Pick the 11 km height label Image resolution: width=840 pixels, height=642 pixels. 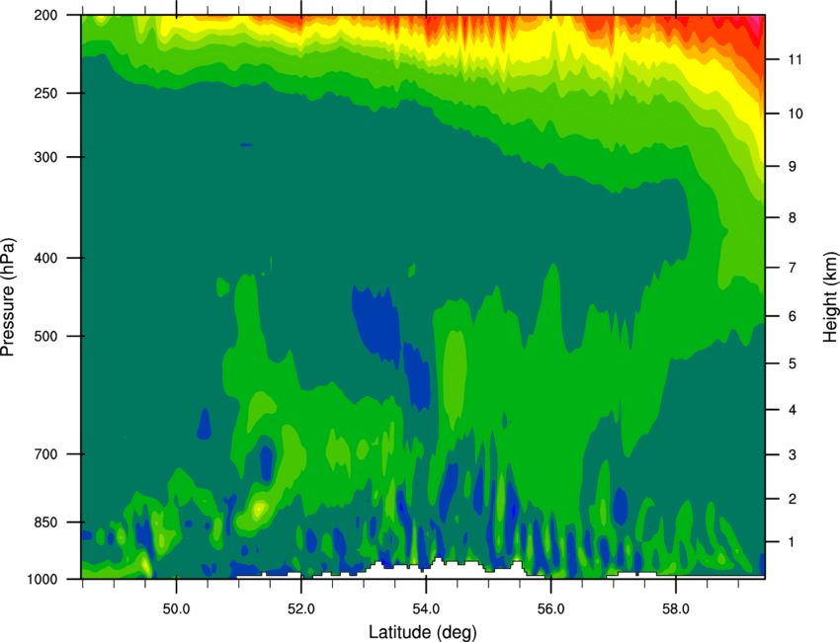point(796,59)
